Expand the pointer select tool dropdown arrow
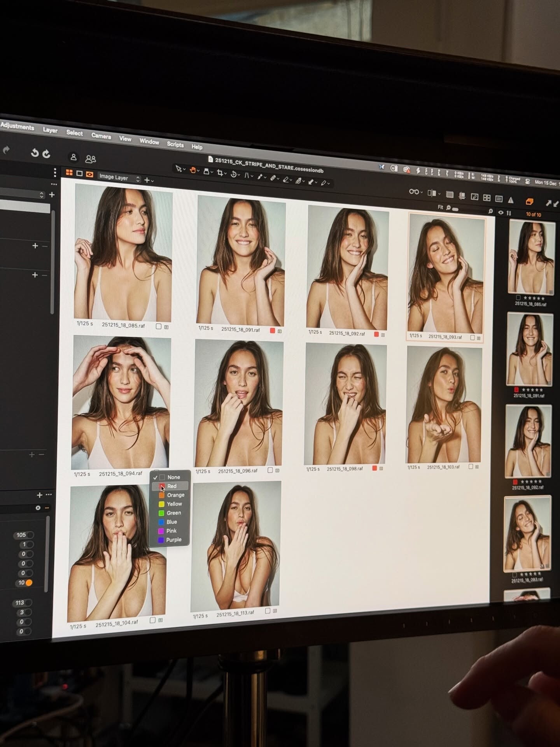The width and height of the screenshot is (560, 747). tap(184, 170)
